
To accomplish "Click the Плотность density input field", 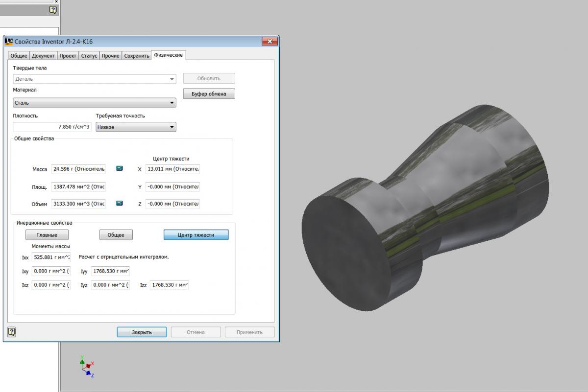I will pyautogui.click(x=52, y=127).
